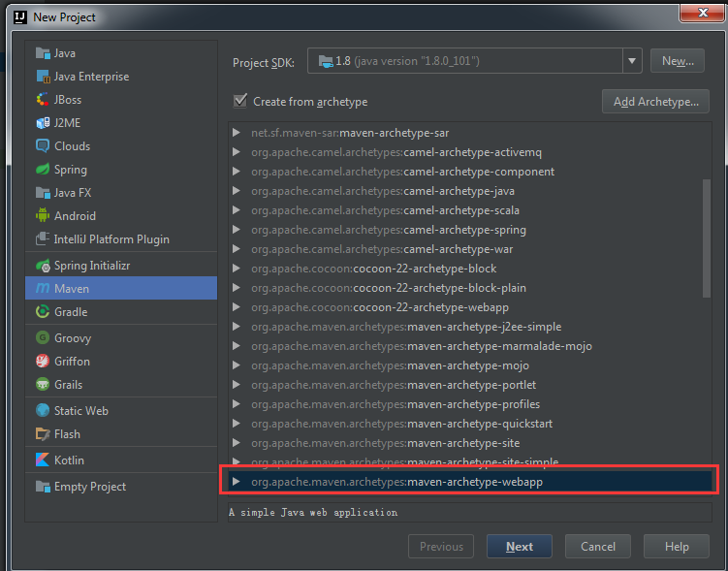Image resolution: width=728 pixels, height=571 pixels.
Task: Click the Maven m icon
Action: 43,288
